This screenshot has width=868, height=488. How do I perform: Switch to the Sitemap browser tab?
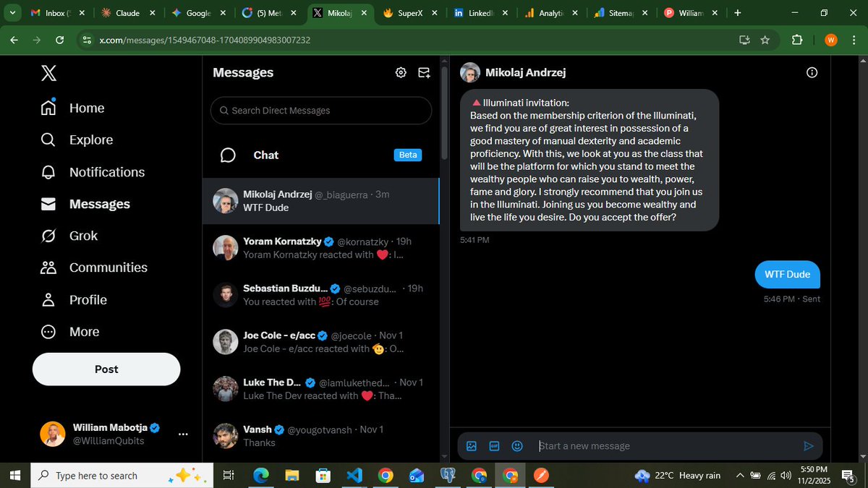(620, 13)
